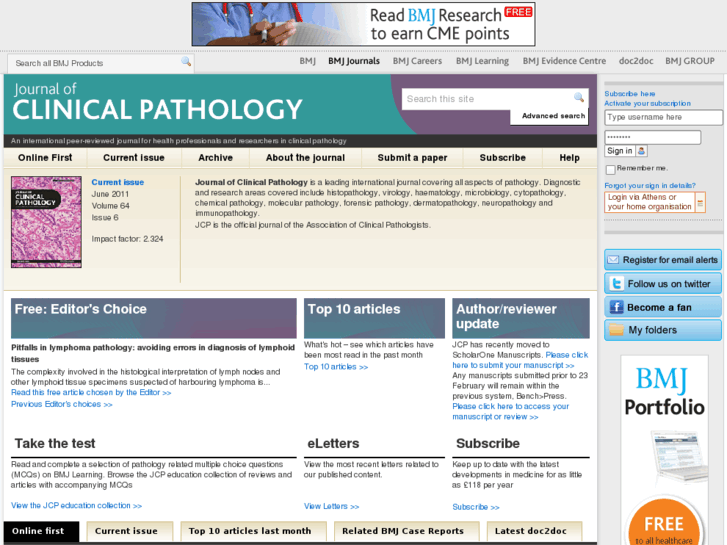This screenshot has height=545, width=727.
Task: Click doc2doc in top navigation
Action: tap(636, 61)
